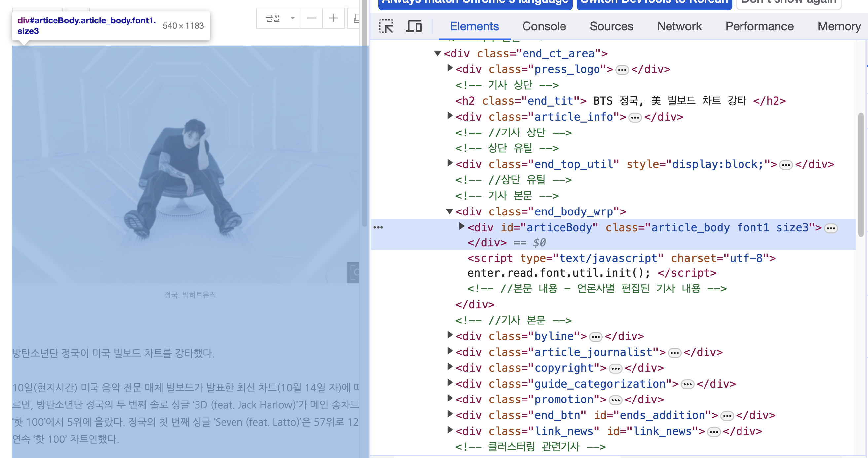Increase article font size with plus button

[x=333, y=18]
